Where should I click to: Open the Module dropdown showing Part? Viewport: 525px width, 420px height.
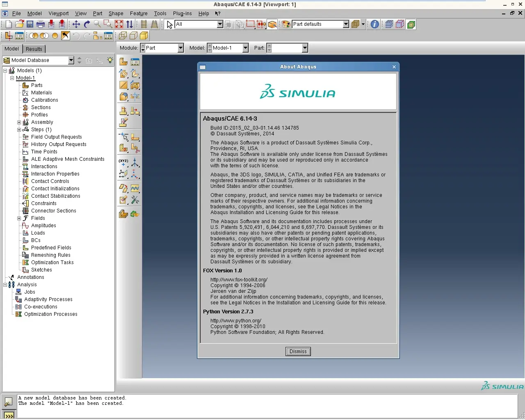[180, 48]
